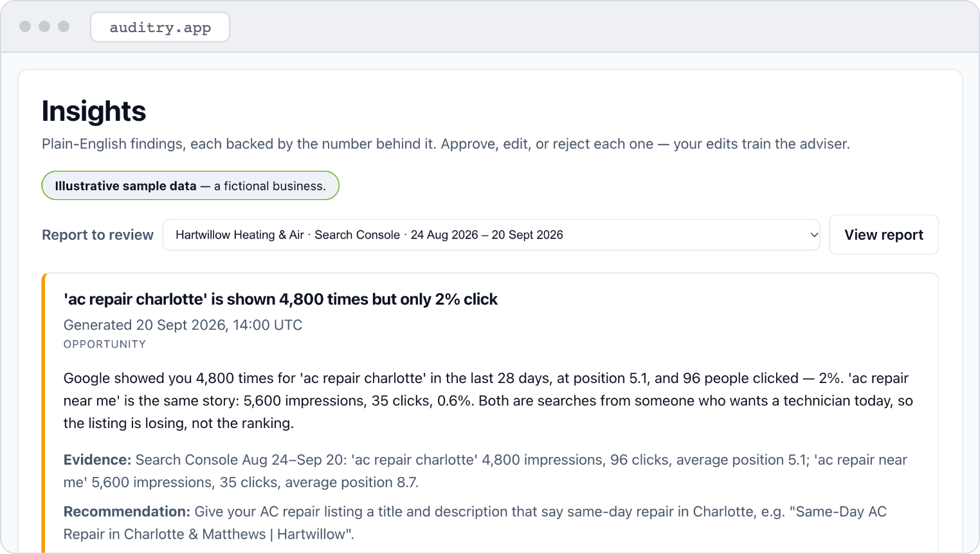
Task: Click the Report to review label
Action: pos(98,235)
